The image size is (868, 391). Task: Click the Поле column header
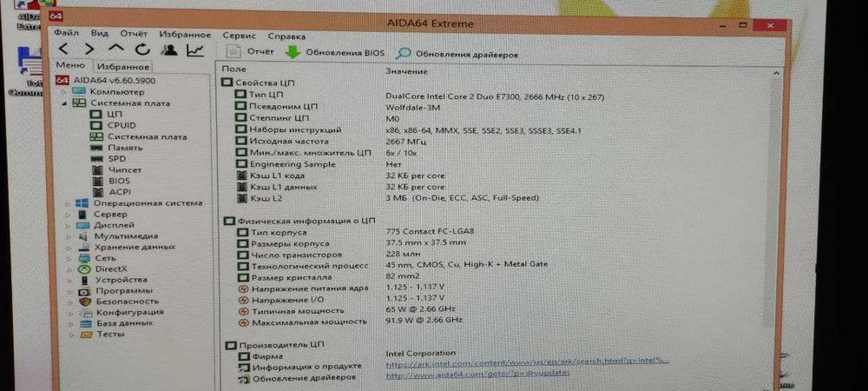[233, 70]
